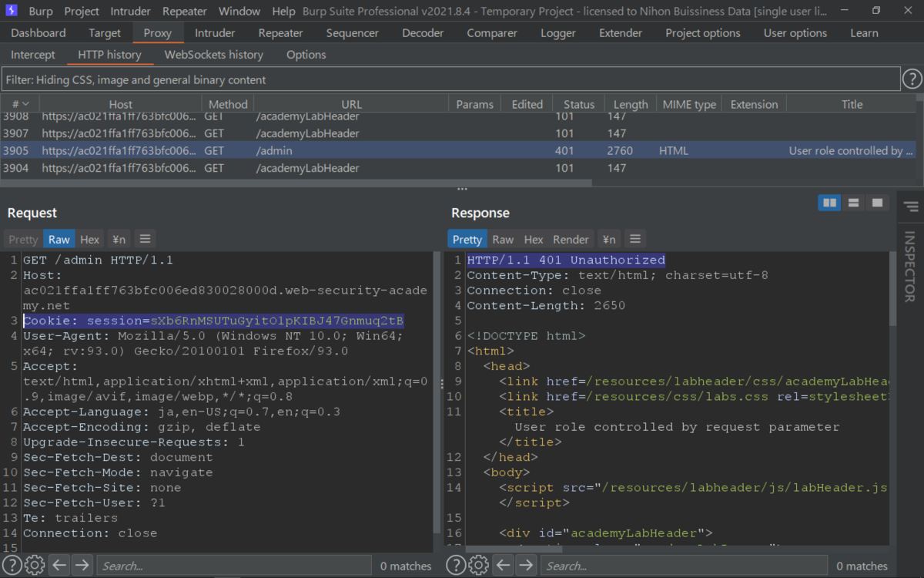Sort by the Status column header
Image resolution: width=924 pixels, height=578 pixels.
coord(579,104)
